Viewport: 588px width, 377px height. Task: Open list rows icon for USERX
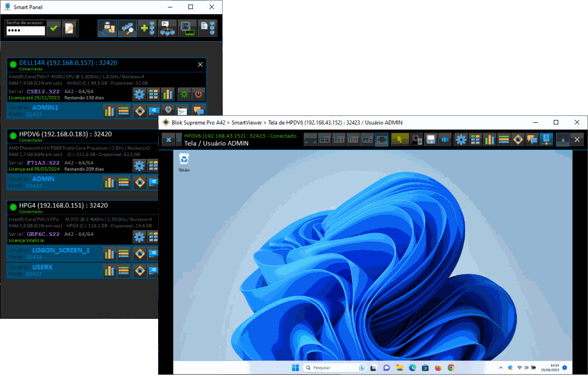coord(123,270)
